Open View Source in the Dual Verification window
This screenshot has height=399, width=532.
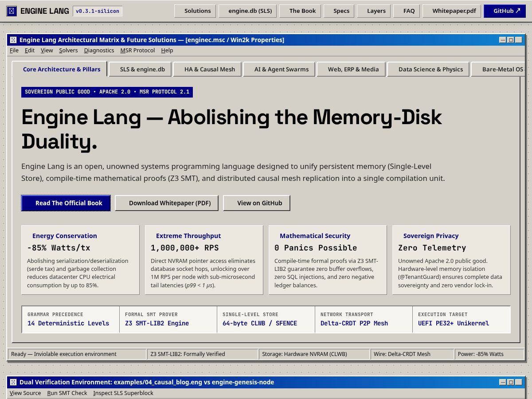pyautogui.click(x=25, y=393)
